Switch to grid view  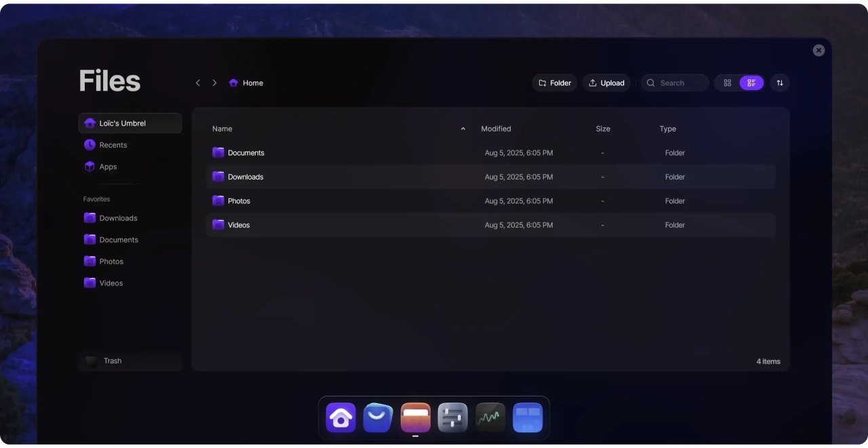click(x=727, y=83)
